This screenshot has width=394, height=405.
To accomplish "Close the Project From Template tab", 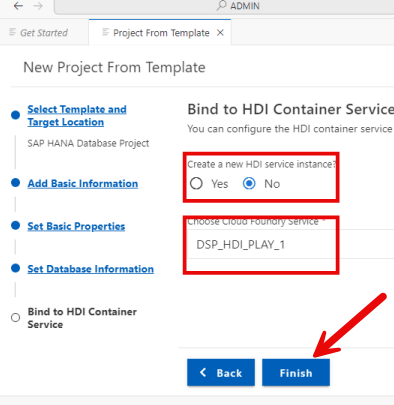I will pos(220,33).
